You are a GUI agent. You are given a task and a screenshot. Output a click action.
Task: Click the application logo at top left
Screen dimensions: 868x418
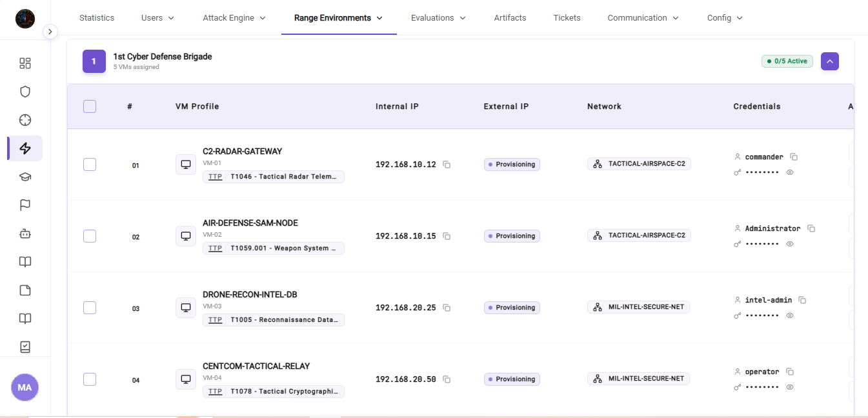pyautogui.click(x=25, y=18)
